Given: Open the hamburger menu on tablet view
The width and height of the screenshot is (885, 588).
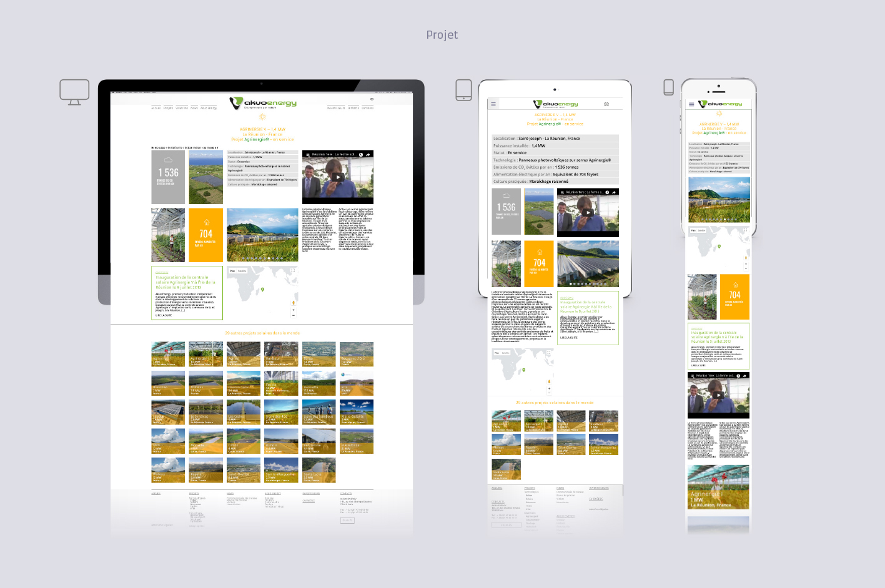Looking at the screenshot, I should click(493, 104).
